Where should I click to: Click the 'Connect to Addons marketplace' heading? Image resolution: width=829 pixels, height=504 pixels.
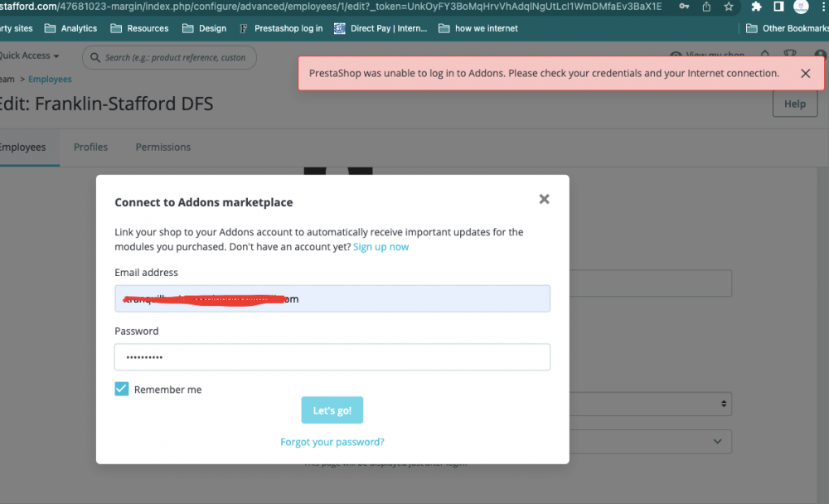204,202
